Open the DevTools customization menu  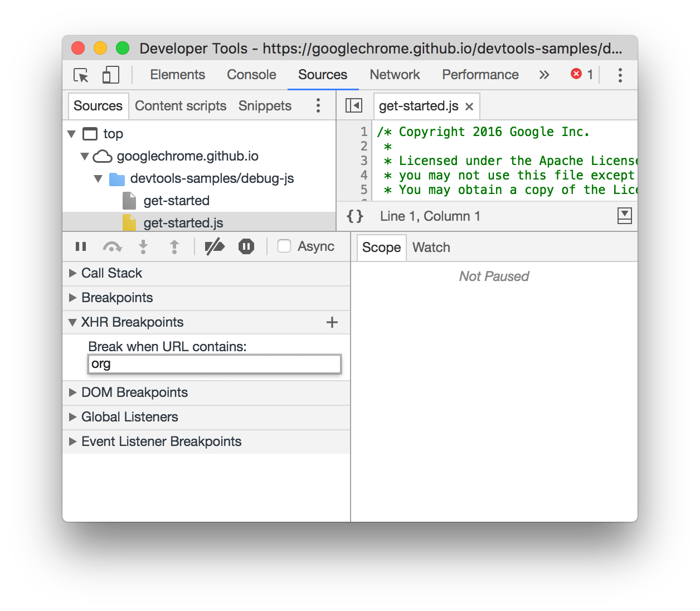click(620, 75)
